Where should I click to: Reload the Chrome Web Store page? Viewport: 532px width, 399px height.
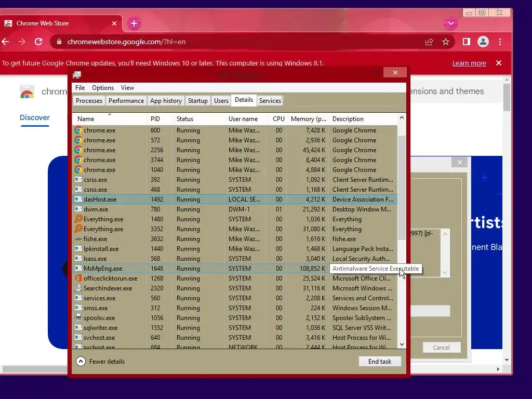coord(38,42)
